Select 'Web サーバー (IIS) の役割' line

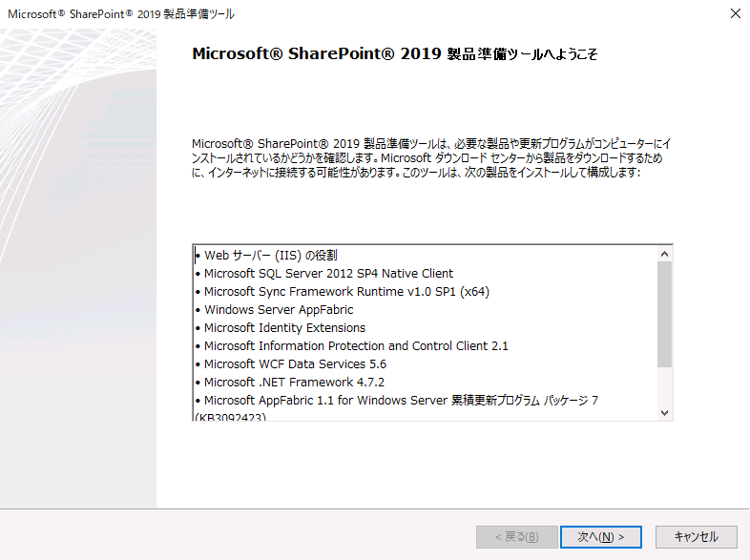(271, 256)
